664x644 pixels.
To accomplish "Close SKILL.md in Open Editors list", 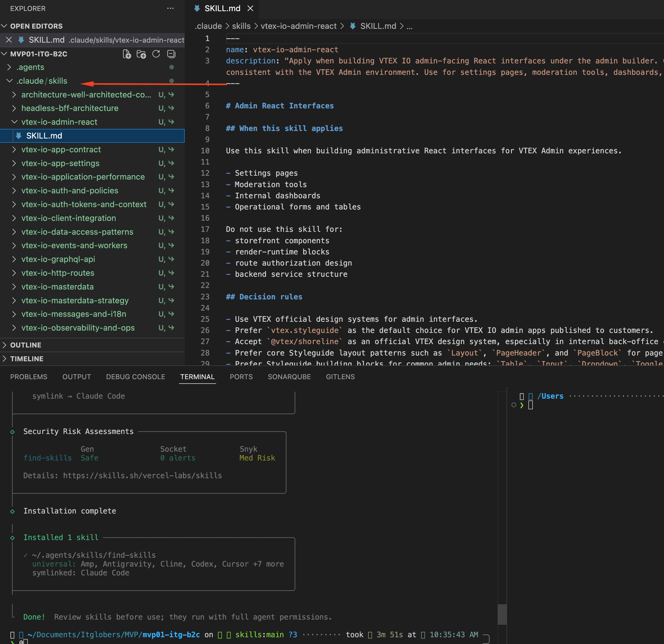I will 9,40.
